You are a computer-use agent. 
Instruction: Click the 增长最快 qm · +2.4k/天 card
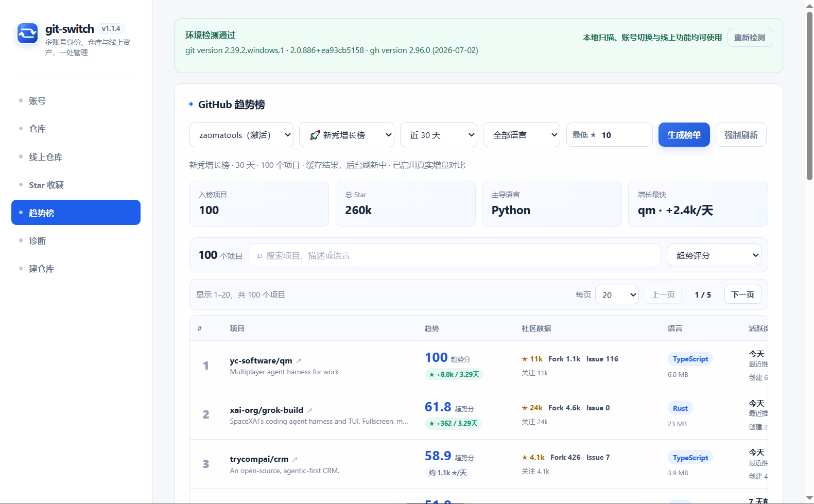(698, 204)
